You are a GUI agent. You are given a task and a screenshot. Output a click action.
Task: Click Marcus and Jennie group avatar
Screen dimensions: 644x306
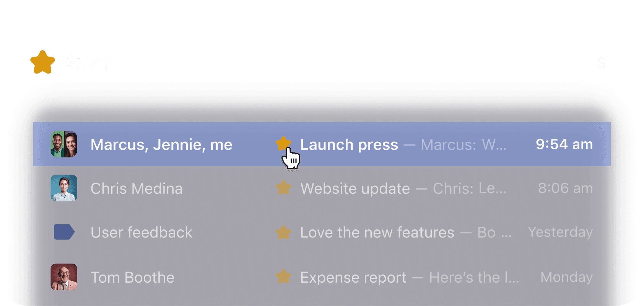point(64,144)
